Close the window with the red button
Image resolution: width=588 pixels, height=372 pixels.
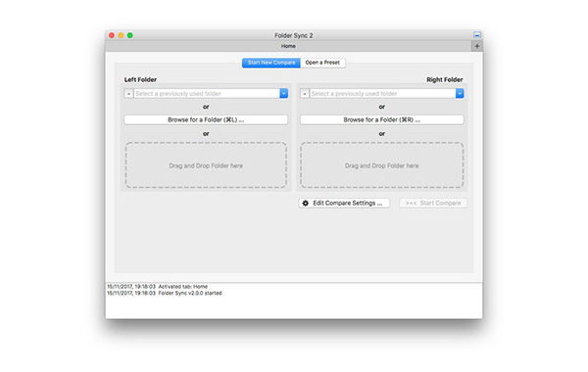[112, 35]
